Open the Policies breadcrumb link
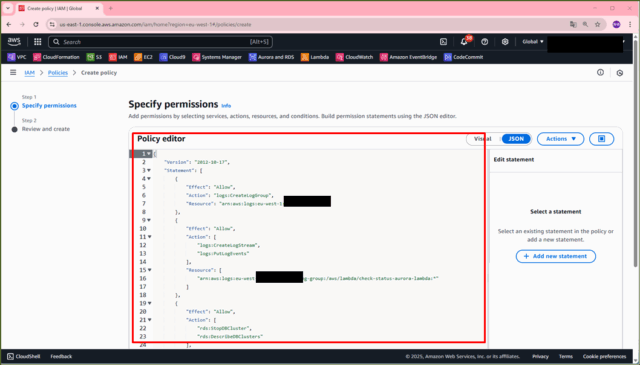Screen dimensions: 640x365 coord(58,73)
